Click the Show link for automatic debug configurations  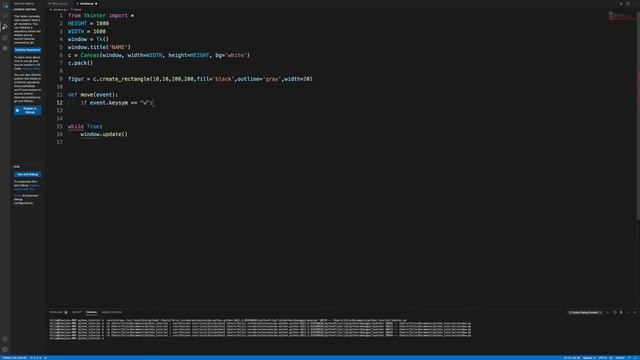17,196
